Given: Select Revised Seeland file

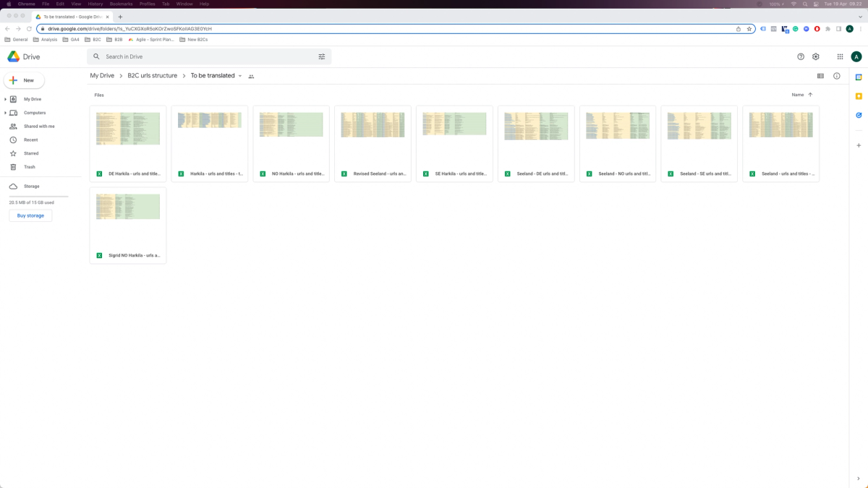Looking at the screenshot, I should coord(373,144).
